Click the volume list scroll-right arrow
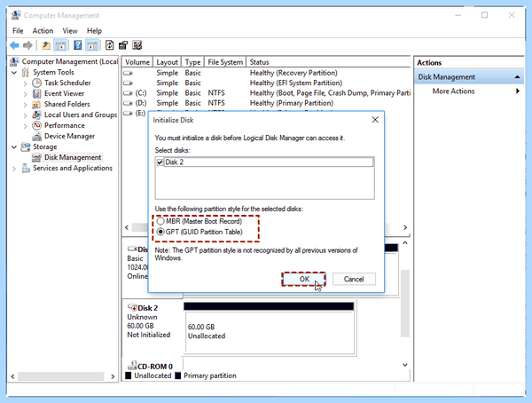Screen dimensions: 532x403 pos(405,227)
